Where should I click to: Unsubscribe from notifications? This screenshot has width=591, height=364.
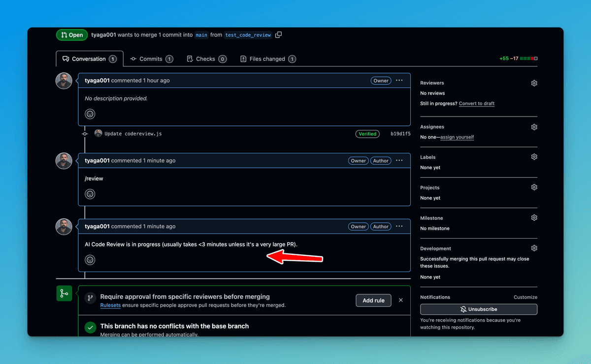click(479, 309)
